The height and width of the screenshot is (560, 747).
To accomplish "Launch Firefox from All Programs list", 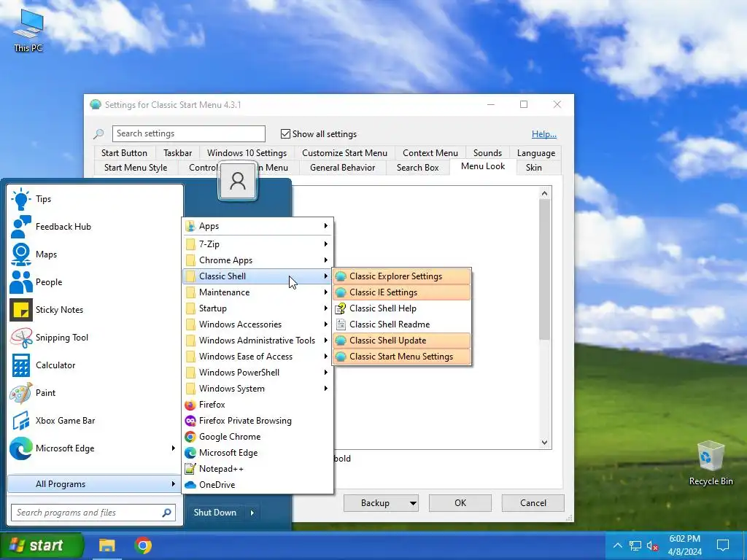I will point(258,405).
